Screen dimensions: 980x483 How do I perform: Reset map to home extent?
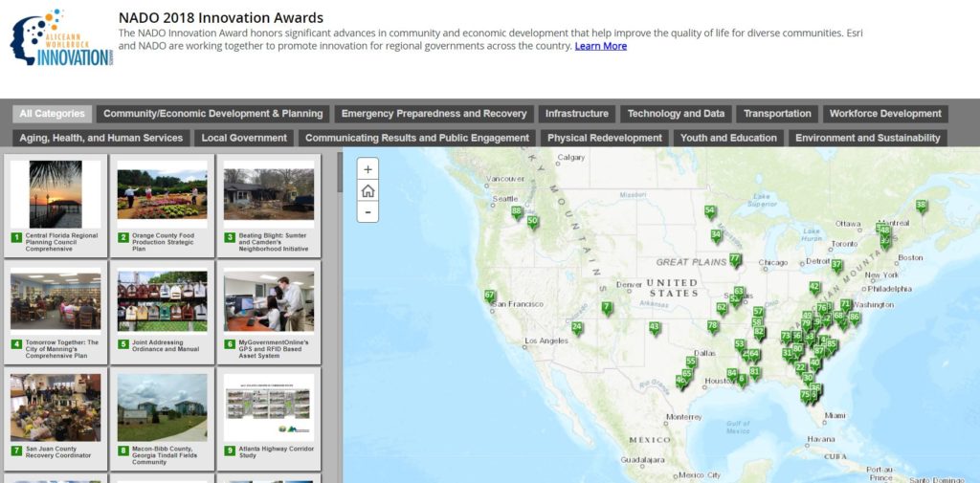[367, 190]
